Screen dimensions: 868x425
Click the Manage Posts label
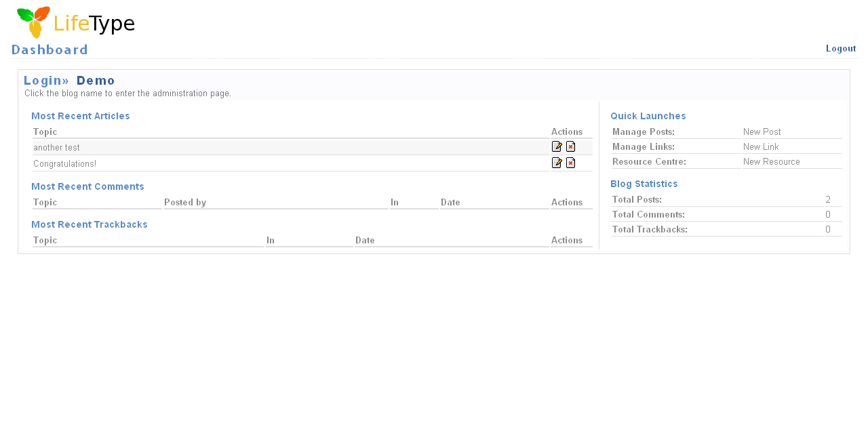coord(643,132)
